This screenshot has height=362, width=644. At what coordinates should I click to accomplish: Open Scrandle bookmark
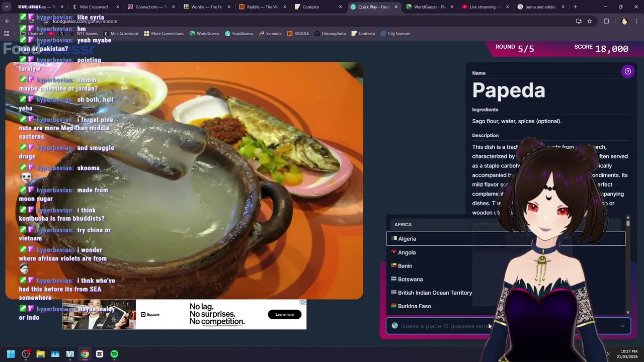pos(270,33)
